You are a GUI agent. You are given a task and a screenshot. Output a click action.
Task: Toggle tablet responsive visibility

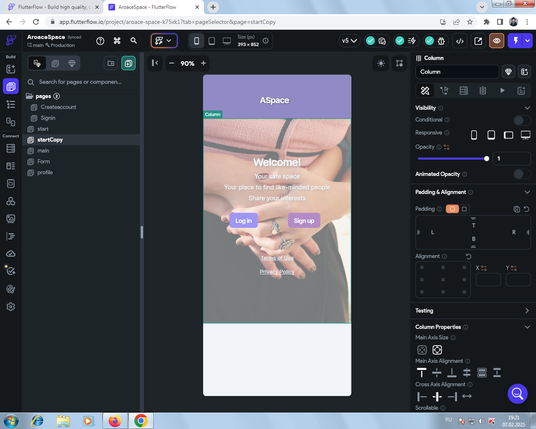coord(491,135)
